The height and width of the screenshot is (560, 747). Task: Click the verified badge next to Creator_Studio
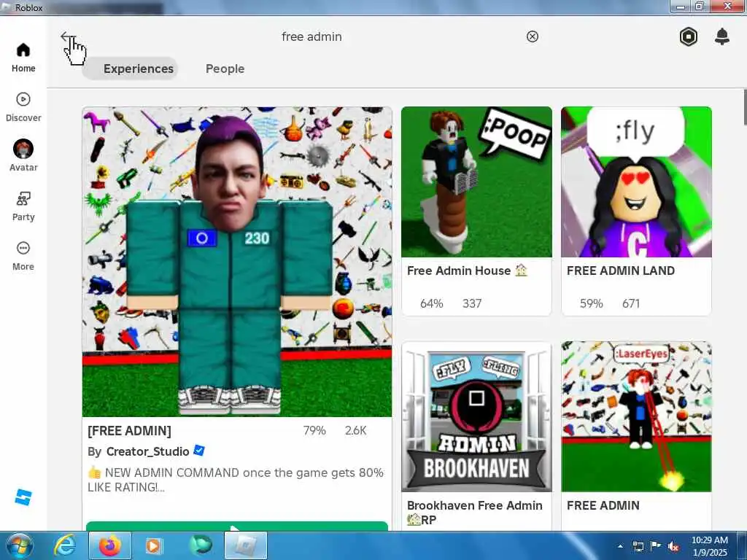(x=199, y=451)
